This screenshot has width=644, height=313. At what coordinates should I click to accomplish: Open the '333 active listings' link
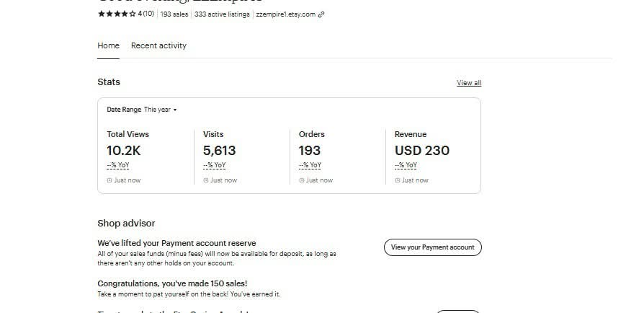pyautogui.click(x=222, y=14)
